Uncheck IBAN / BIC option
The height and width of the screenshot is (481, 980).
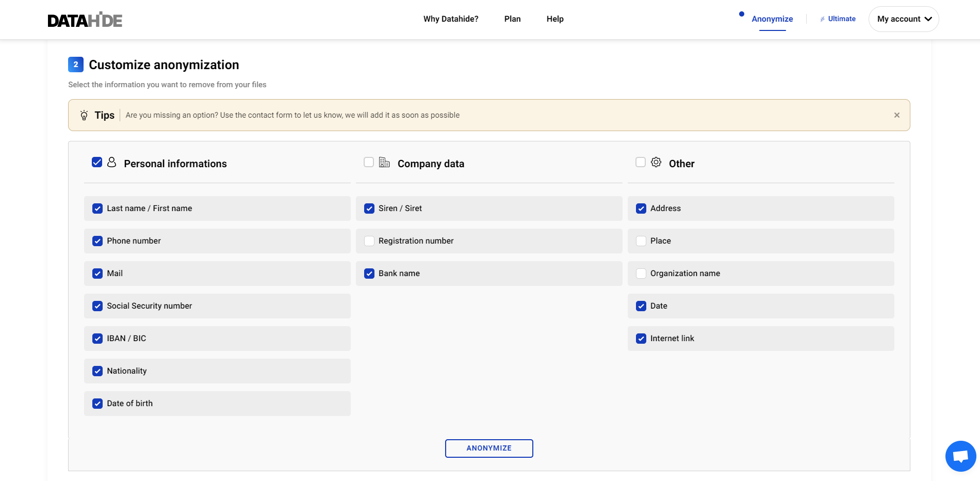[x=97, y=339]
